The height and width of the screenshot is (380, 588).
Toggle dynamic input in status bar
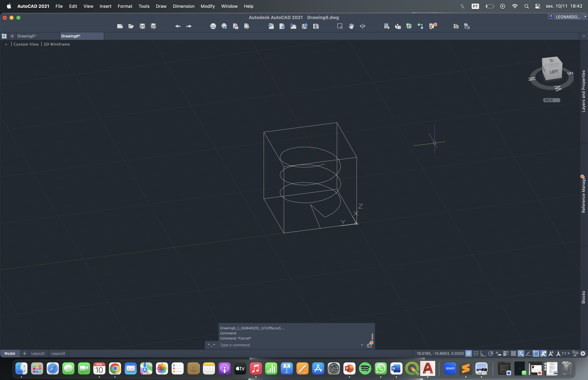(498, 353)
